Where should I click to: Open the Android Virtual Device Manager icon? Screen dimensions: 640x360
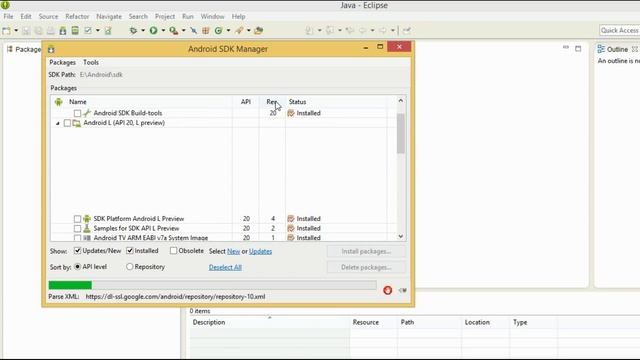75,31
